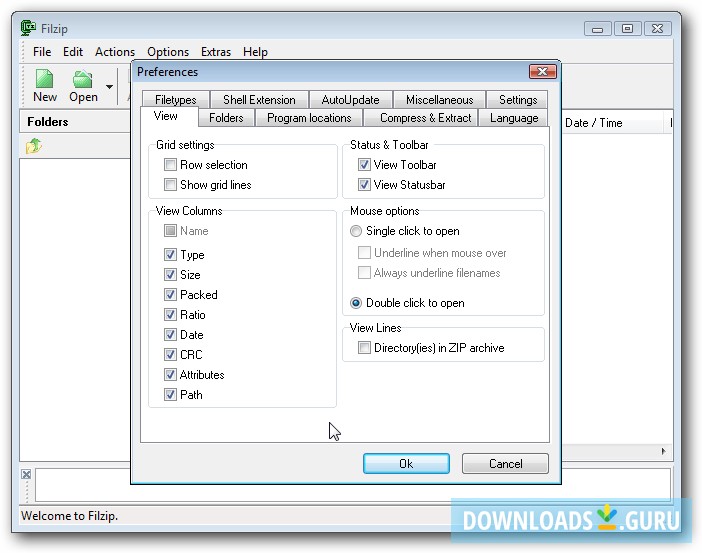
Task: Uncheck the View Toolbar checkbox
Action: pyautogui.click(x=364, y=165)
